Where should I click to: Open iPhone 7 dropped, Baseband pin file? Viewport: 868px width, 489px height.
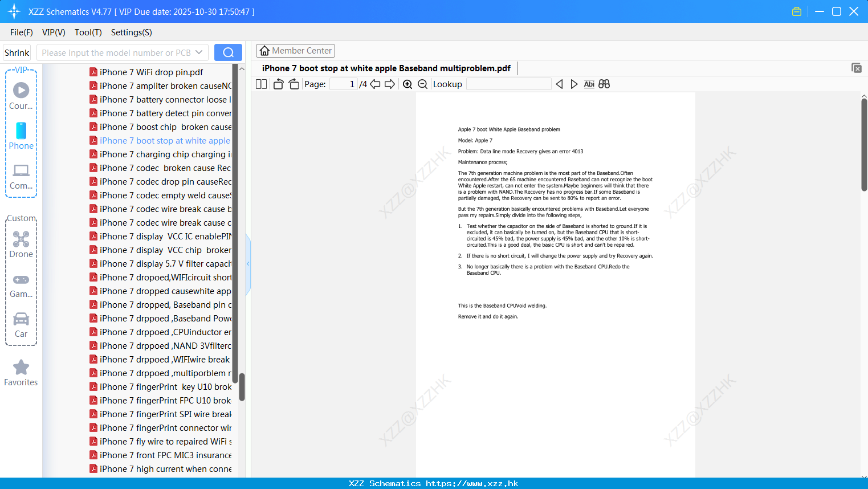tap(160, 304)
